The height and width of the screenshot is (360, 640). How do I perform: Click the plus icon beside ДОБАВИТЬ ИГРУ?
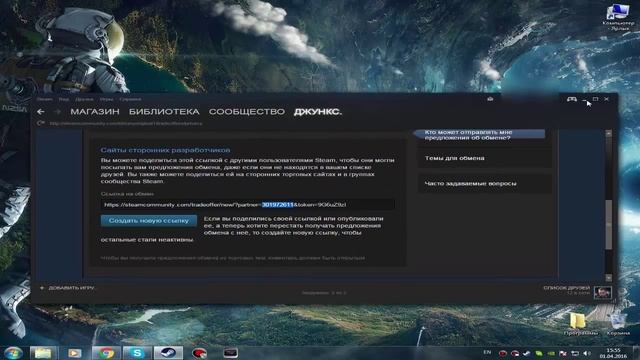click(42, 288)
